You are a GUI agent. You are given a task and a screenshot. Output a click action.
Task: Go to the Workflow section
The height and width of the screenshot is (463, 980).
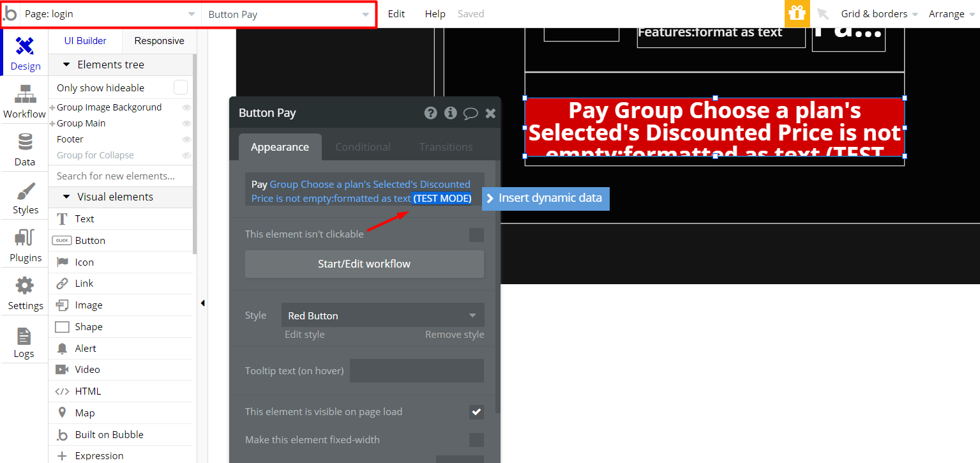click(25, 102)
